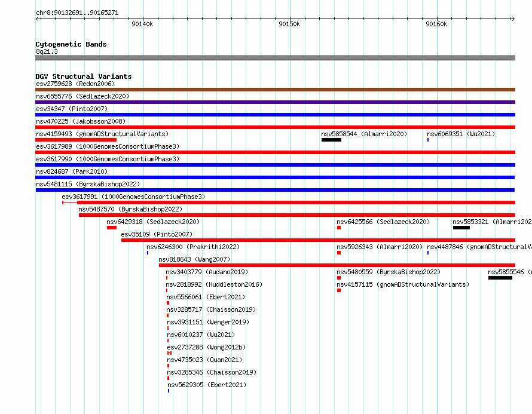Click nsv4735023 (Quan2021) label

[204, 360]
